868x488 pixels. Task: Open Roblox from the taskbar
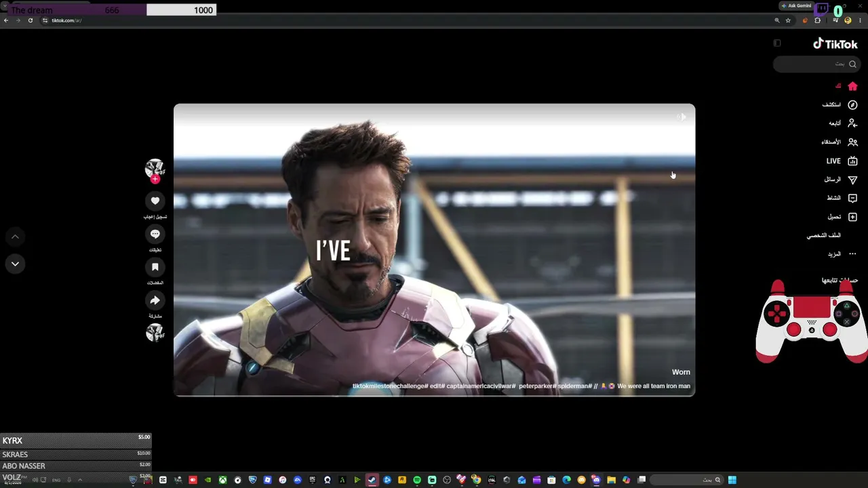[x=268, y=480]
